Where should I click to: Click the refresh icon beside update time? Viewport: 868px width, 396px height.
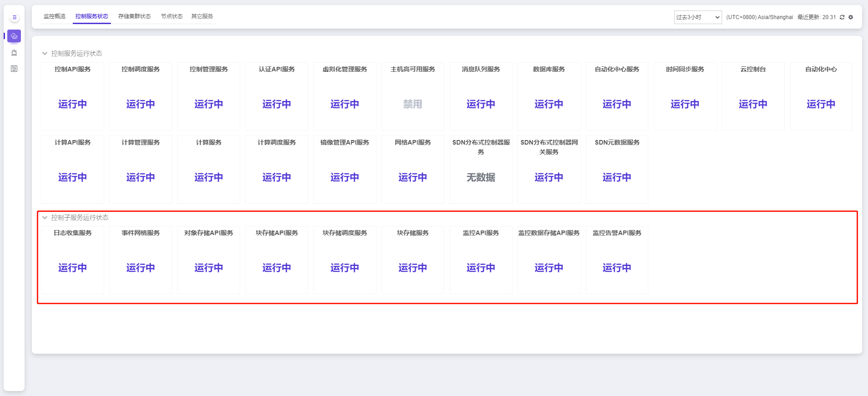click(x=842, y=17)
